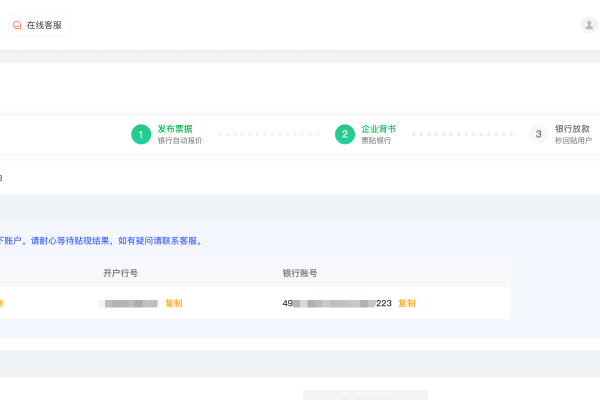Click the orange chat icon in 在线客服
The width and height of the screenshot is (600, 400).
click(x=17, y=25)
